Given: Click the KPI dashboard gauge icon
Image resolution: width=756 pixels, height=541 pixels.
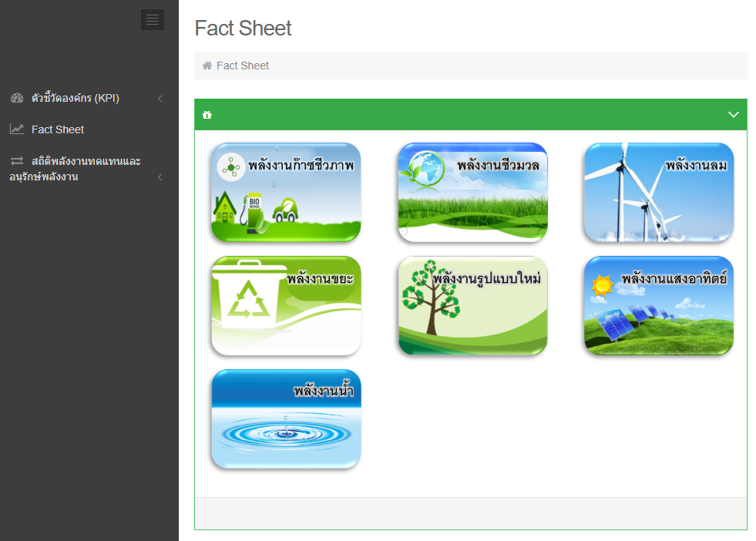Looking at the screenshot, I should [x=17, y=99].
